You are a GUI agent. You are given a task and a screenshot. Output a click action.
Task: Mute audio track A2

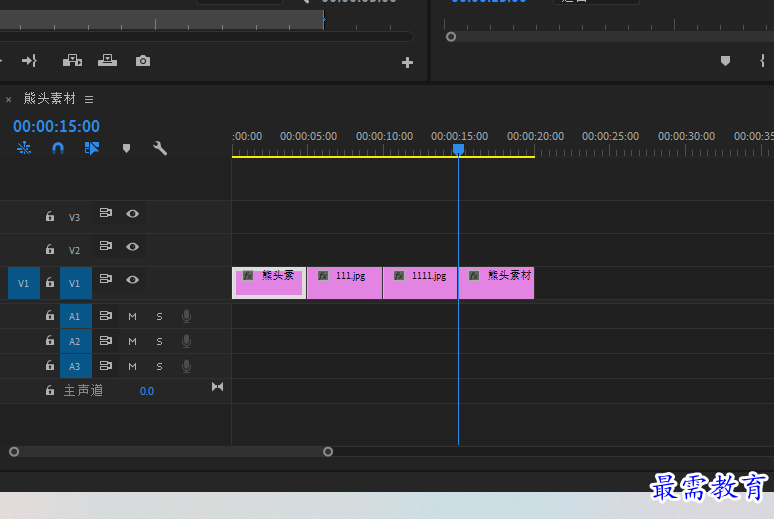[x=132, y=341]
